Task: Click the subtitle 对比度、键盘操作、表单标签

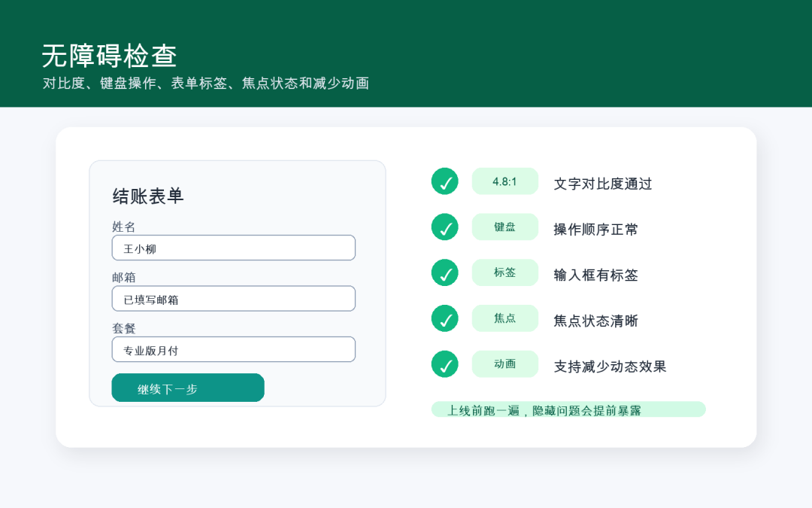Action: [x=205, y=83]
